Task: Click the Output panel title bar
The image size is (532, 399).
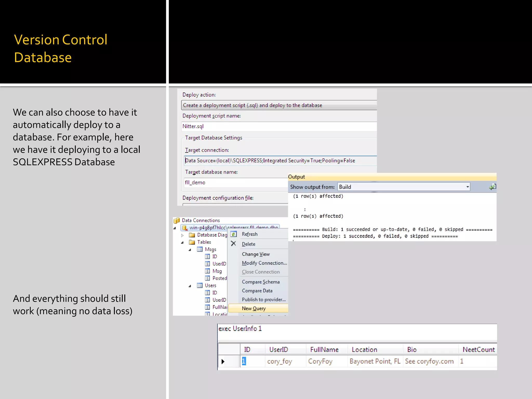Action: click(x=392, y=177)
